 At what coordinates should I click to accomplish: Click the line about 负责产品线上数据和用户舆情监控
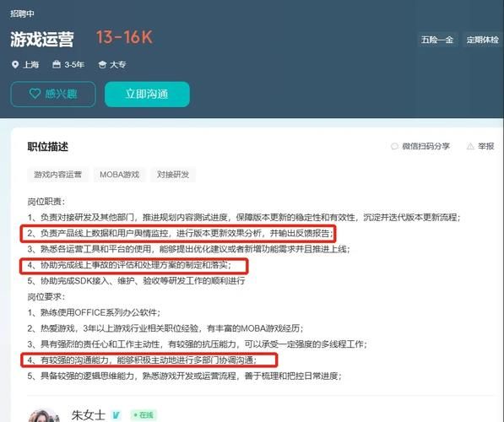click(181, 233)
